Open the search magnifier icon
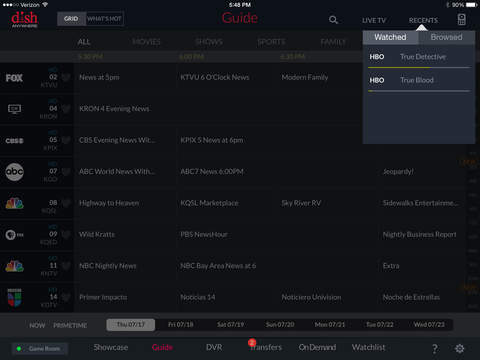This screenshot has width=480, height=360. [333, 20]
